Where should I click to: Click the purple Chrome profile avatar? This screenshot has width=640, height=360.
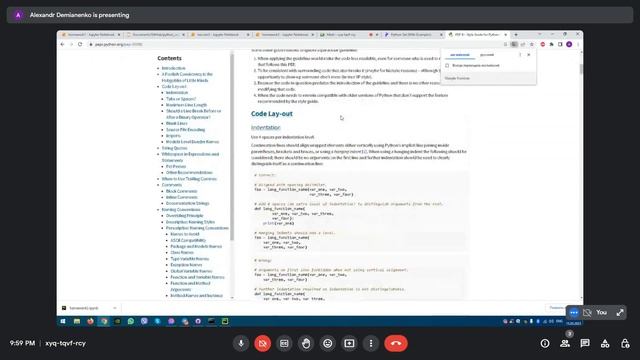point(569,44)
